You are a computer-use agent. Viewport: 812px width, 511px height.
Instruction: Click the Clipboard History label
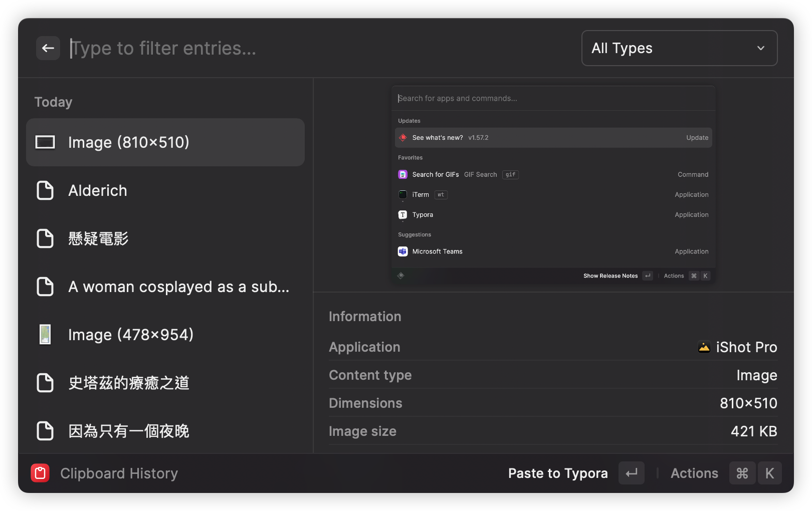[119, 473]
